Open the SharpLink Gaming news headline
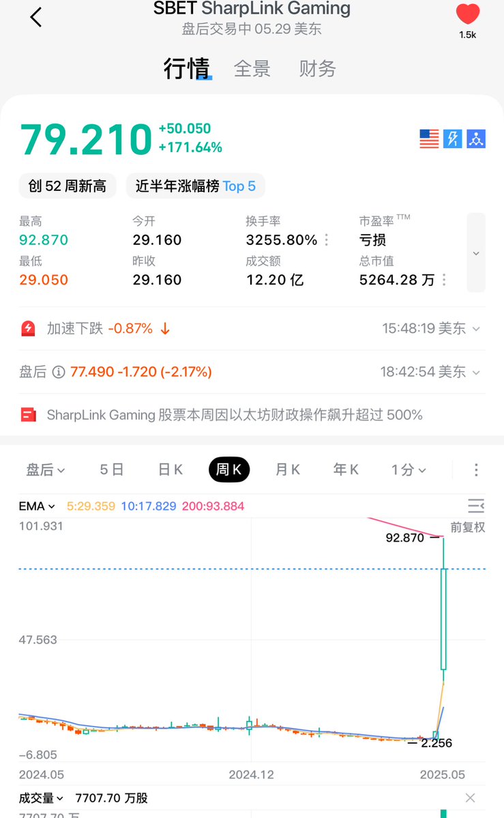 tap(235, 415)
